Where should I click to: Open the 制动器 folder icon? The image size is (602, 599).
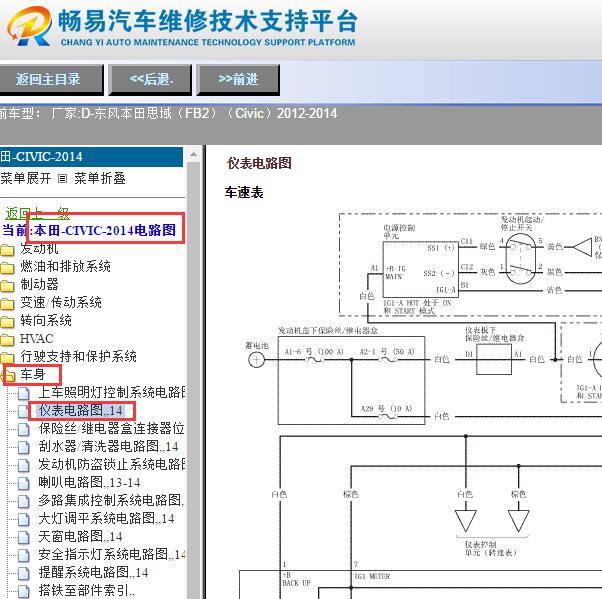click(7, 286)
